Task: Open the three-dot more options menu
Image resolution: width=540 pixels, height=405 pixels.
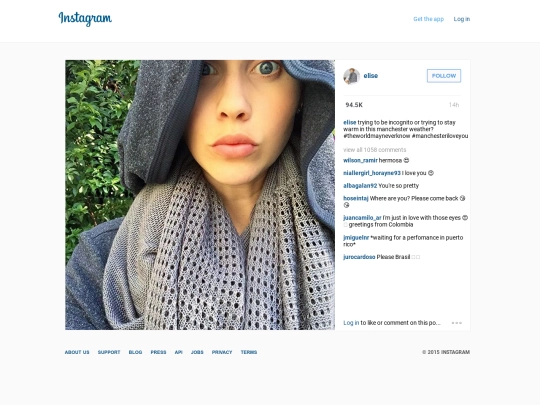Action: click(457, 323)
